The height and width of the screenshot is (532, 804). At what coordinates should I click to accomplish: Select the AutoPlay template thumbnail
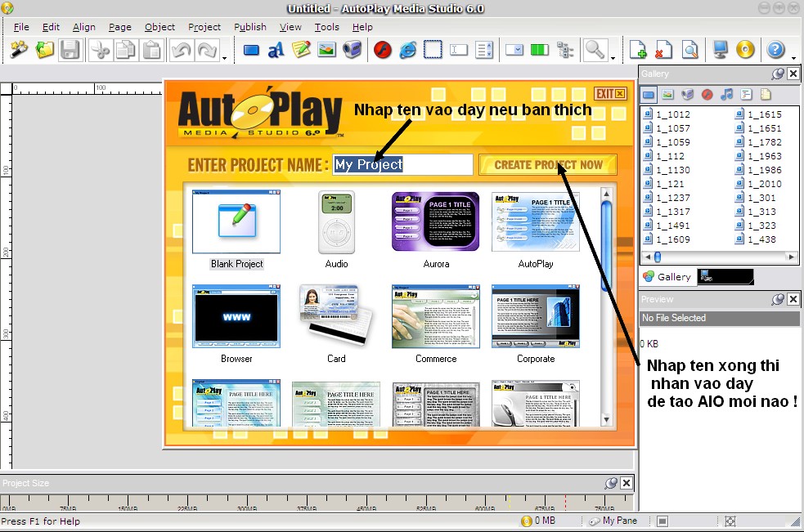(x=535, y=221)
